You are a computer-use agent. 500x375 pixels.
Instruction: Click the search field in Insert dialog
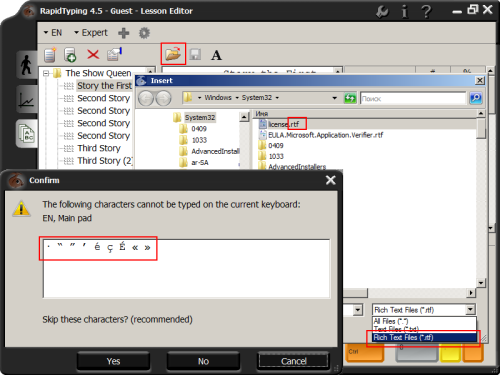(x=413, y=98)
